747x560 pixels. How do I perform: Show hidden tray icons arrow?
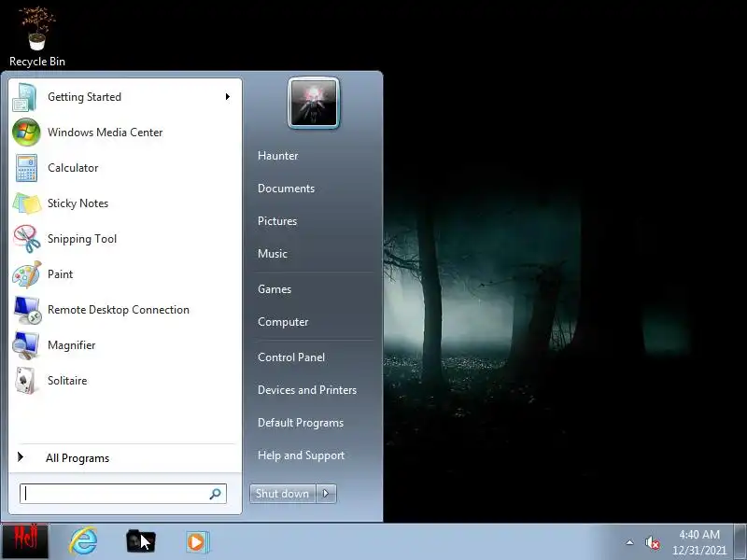click(629, 542)
